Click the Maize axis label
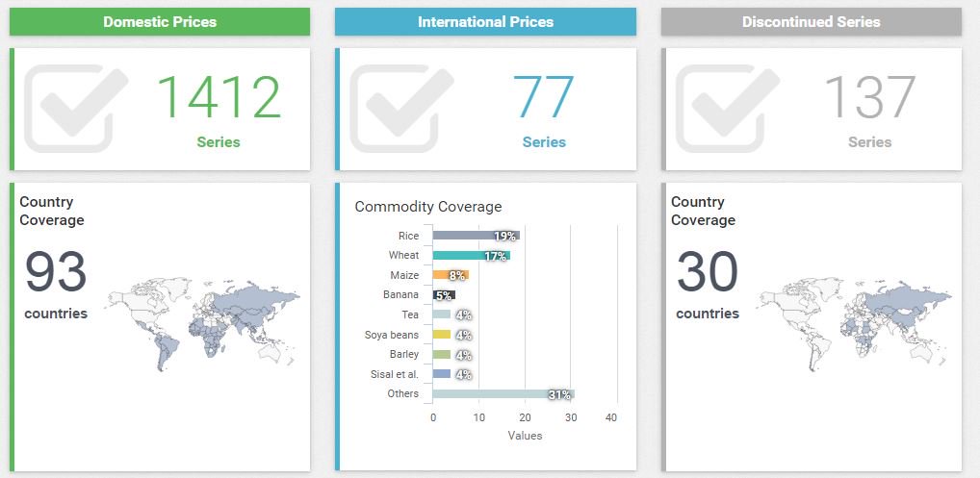 tap(404, 275)
